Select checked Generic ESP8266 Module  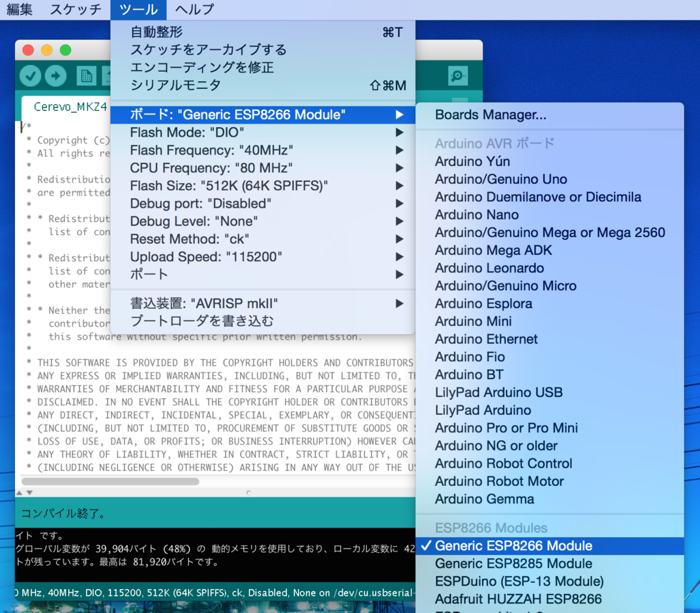[550, 546]
